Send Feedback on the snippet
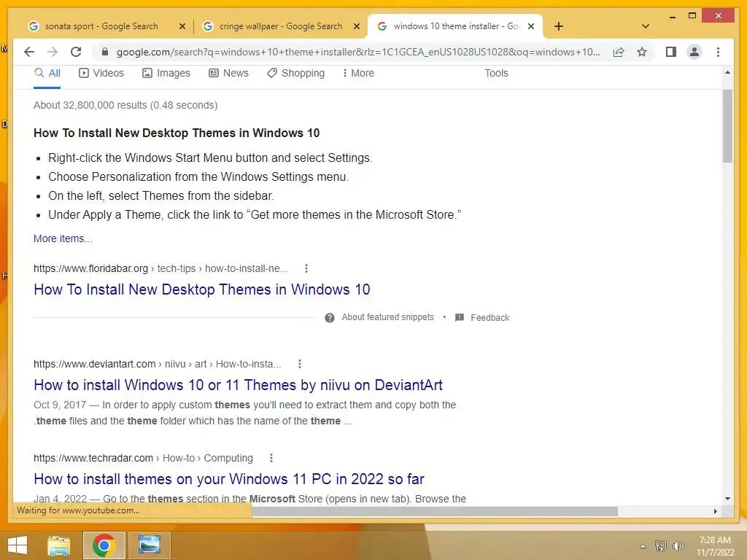Screen dimensions: 747x560 pos(482,318)
